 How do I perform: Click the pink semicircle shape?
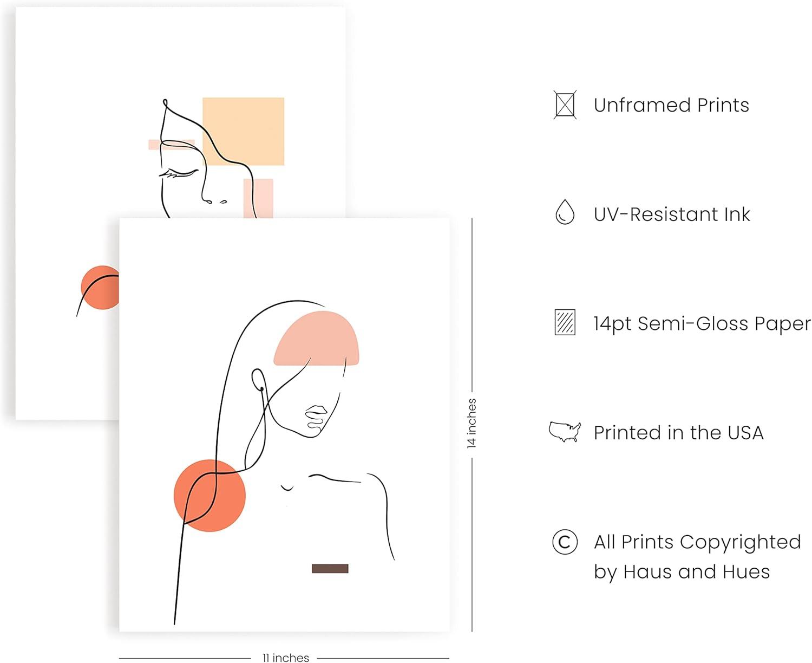click(316, 338)
